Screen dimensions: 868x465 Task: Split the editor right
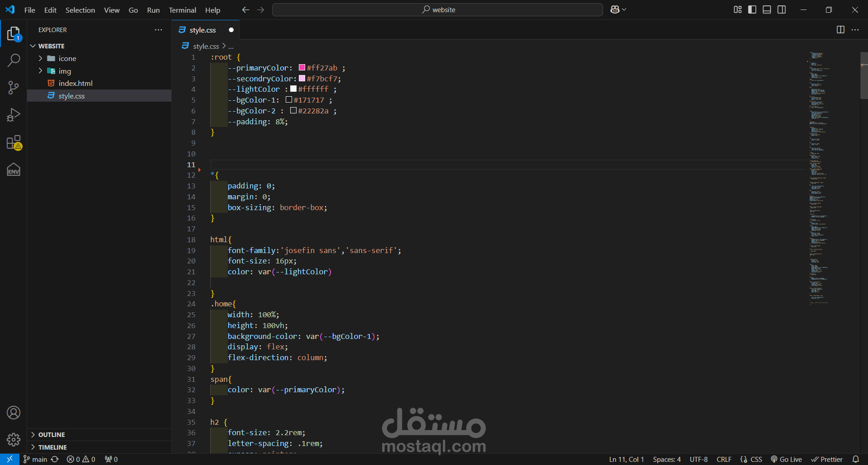tap(840, 29)
